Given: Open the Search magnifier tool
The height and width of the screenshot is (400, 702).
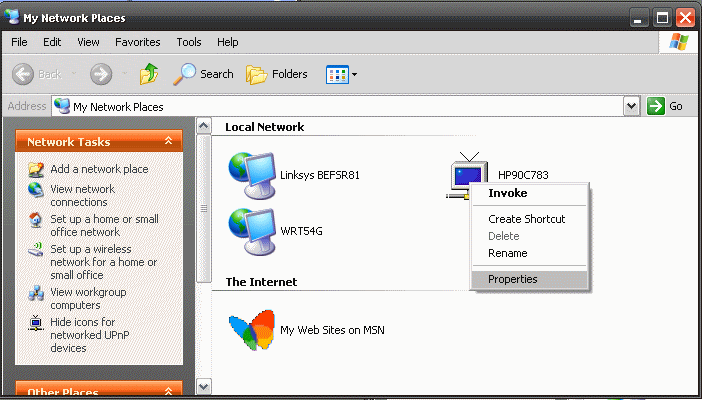Looking at the screenshot, I should [204, 74].
